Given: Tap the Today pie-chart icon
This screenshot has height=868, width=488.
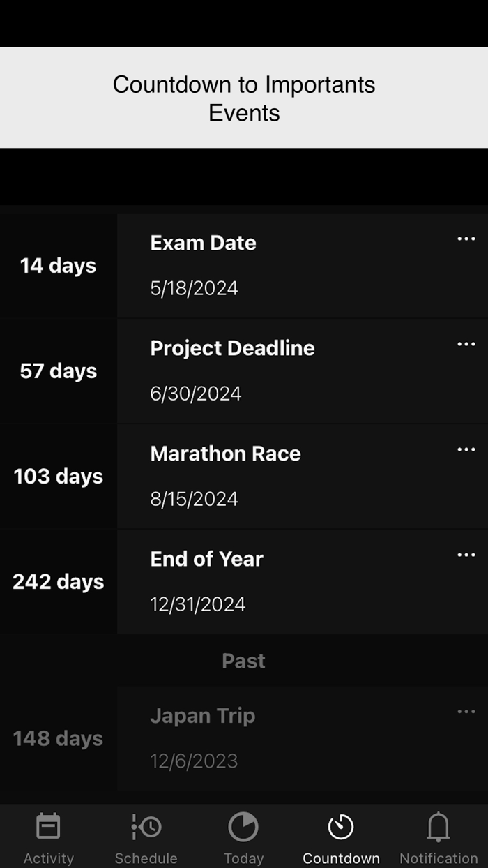Looking at the screenshot, I should pos(243,826).
